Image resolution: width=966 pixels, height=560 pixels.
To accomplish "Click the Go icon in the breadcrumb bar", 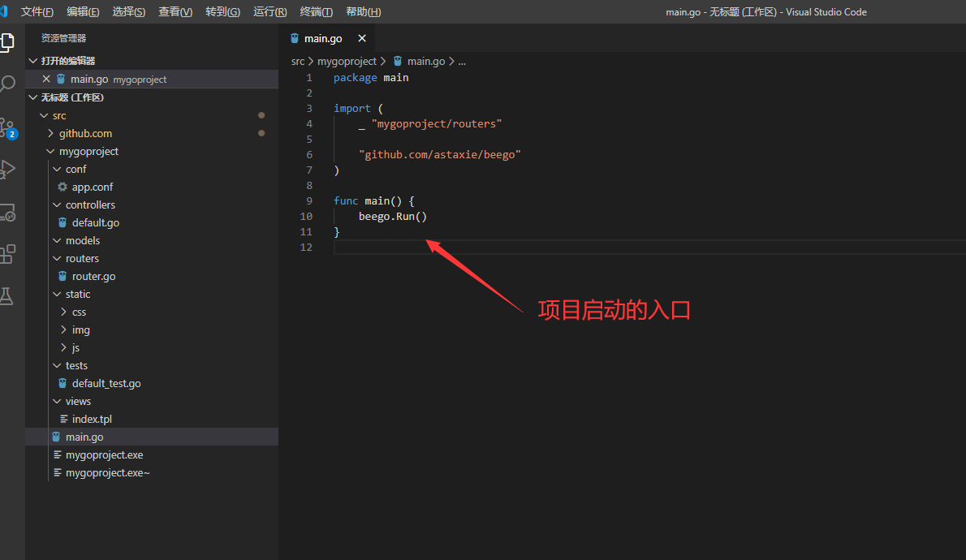I will pos(397,61).
